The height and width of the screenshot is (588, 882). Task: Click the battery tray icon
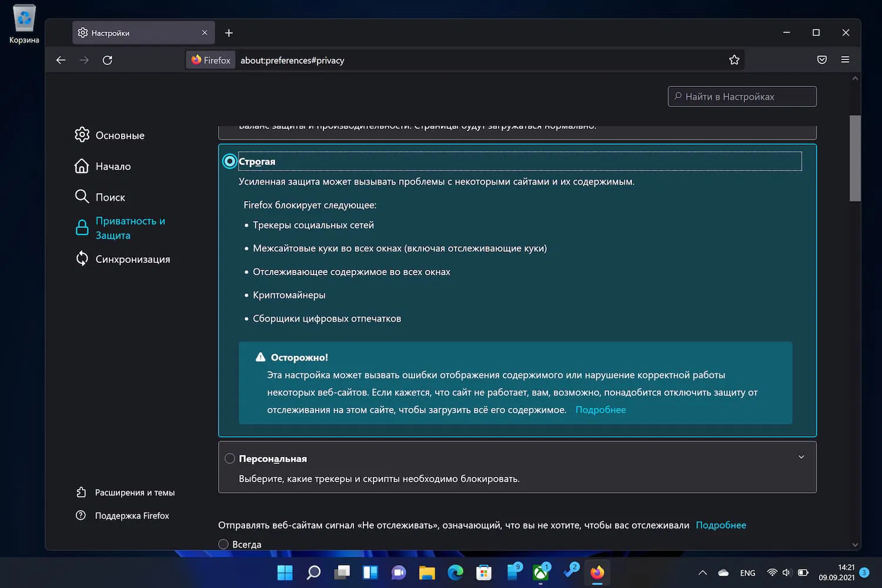[803, 573]
